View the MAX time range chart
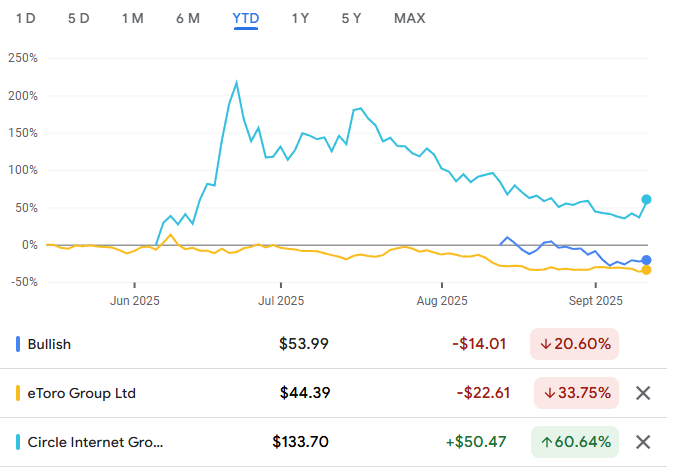688x474 pixels. point(410,18)
